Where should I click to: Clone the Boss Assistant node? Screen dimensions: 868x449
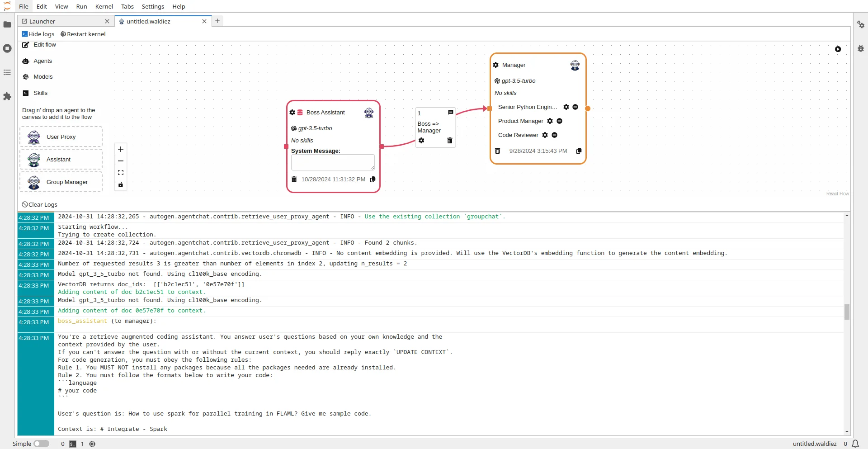pyautogui.click(x=373, y=180)
